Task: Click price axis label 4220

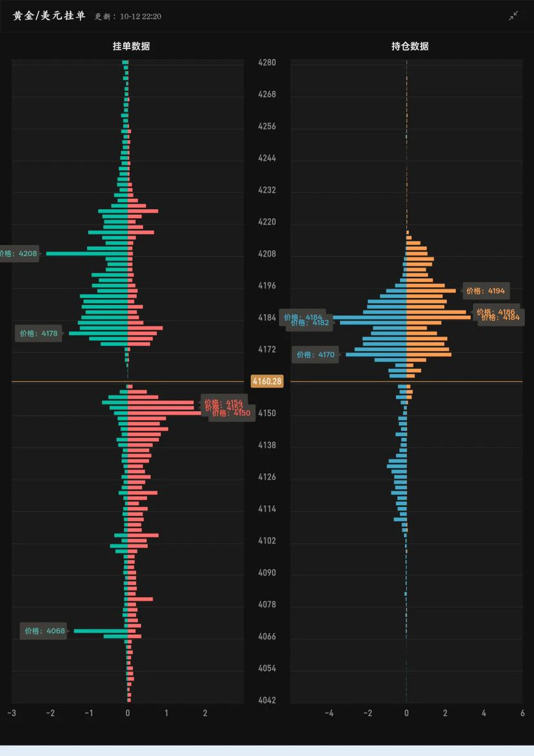Action: pyautogui.click(x=267, y=222)
